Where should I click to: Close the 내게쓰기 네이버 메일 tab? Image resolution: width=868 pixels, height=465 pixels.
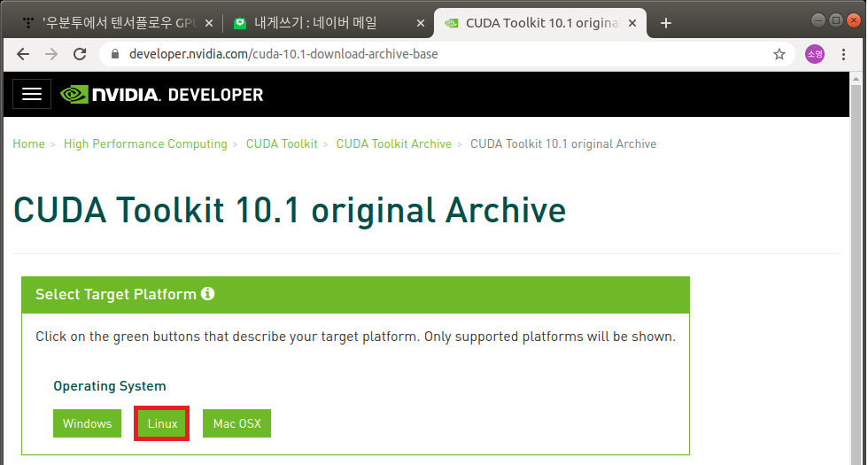coord(420,23)
